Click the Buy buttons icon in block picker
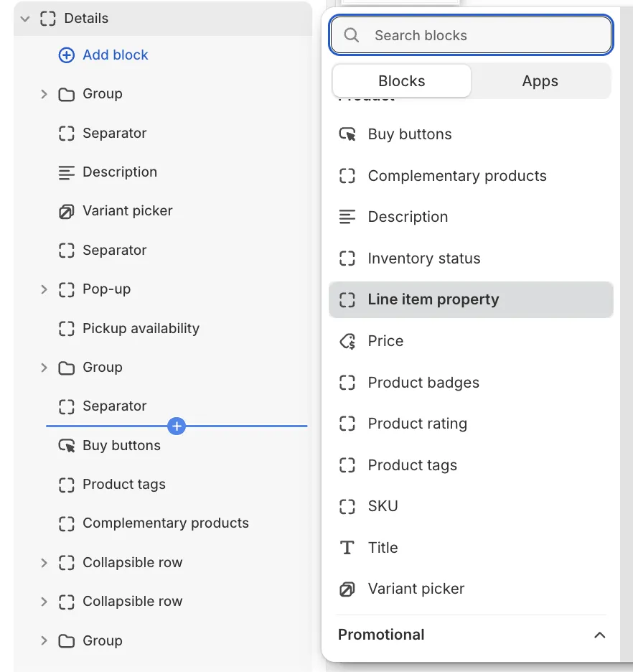Screen dimensions: 633x672 (x=347, y=134)
